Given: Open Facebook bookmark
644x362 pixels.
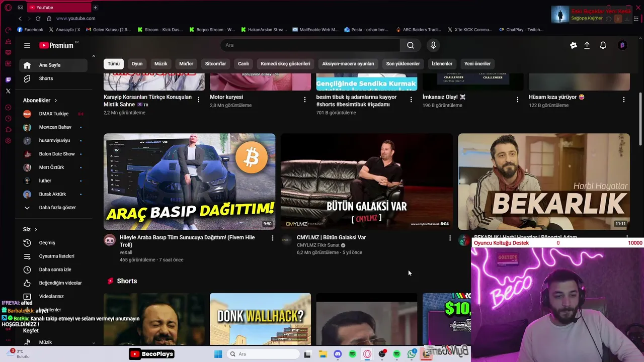Looking at the screenshot, I should click(30, 30).
